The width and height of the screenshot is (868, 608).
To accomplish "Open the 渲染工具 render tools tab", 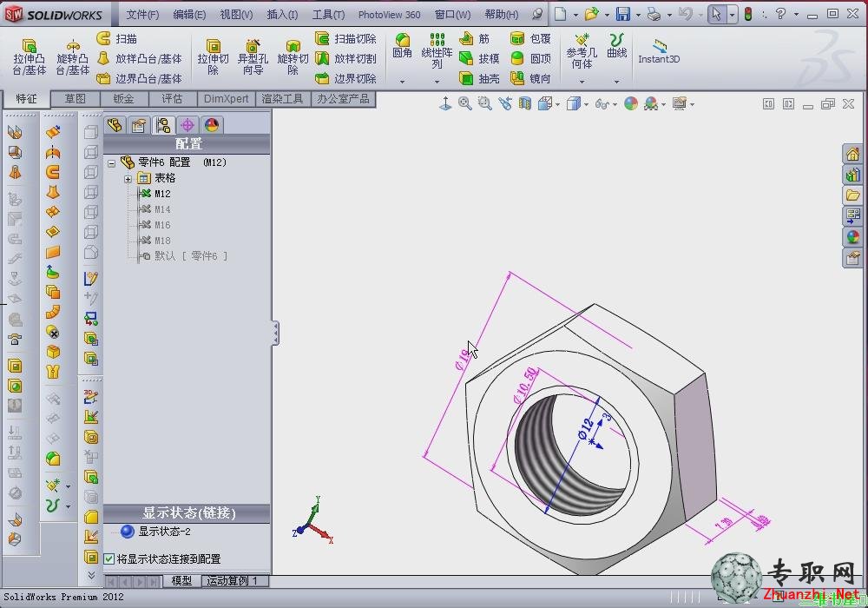I will [x=282, y=98].
